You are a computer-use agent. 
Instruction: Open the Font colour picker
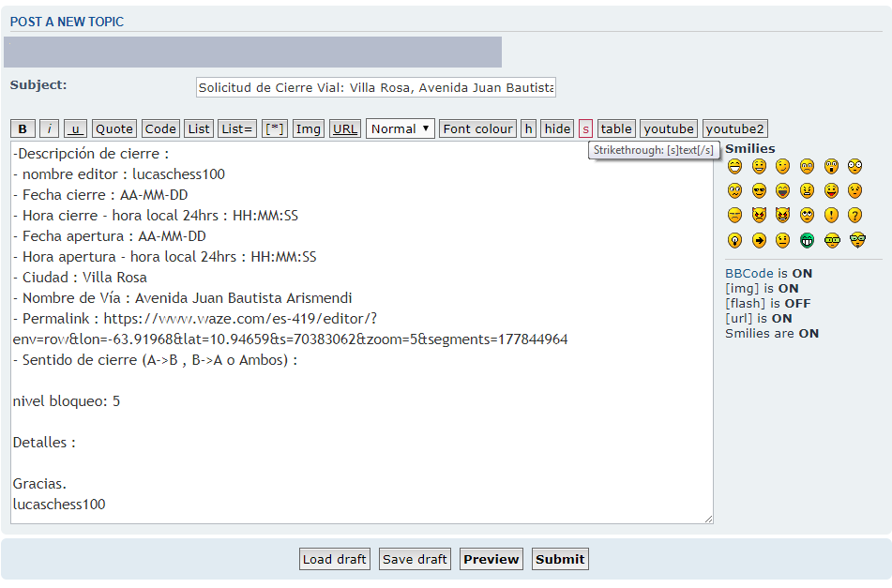(477, 129)
